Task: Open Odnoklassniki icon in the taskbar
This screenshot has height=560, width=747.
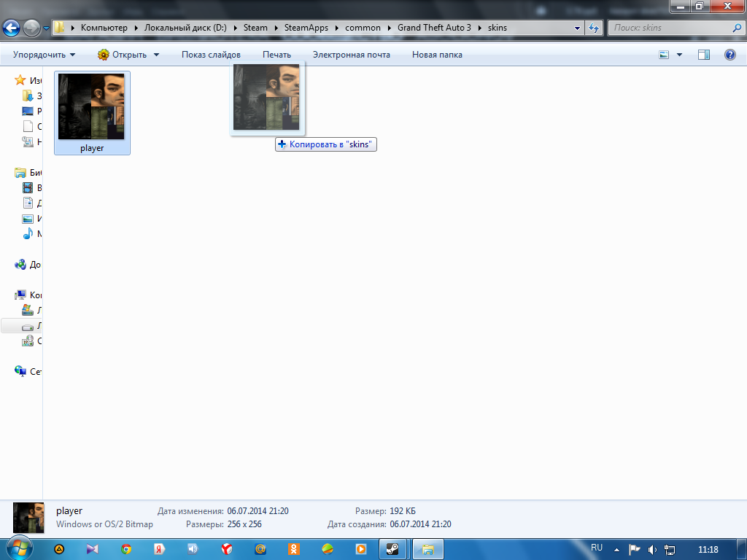Action: coord(294,550)
